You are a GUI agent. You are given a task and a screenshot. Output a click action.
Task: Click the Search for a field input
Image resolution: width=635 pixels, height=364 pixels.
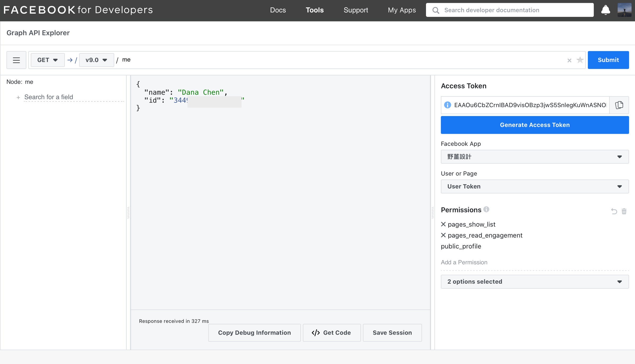pyautogui.click(x=74, y=97)
